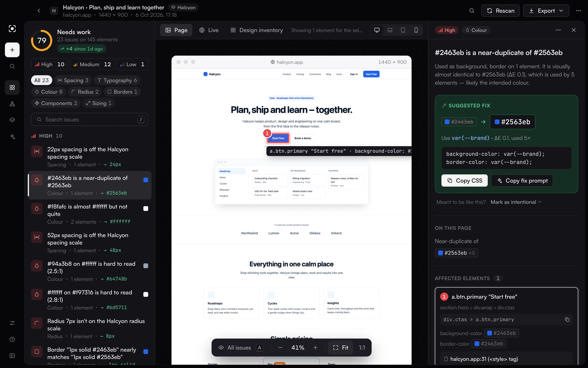Open the Export dropdown
Image resolution: width=588 pixels, height=368 pixels.
coord(546,11)
